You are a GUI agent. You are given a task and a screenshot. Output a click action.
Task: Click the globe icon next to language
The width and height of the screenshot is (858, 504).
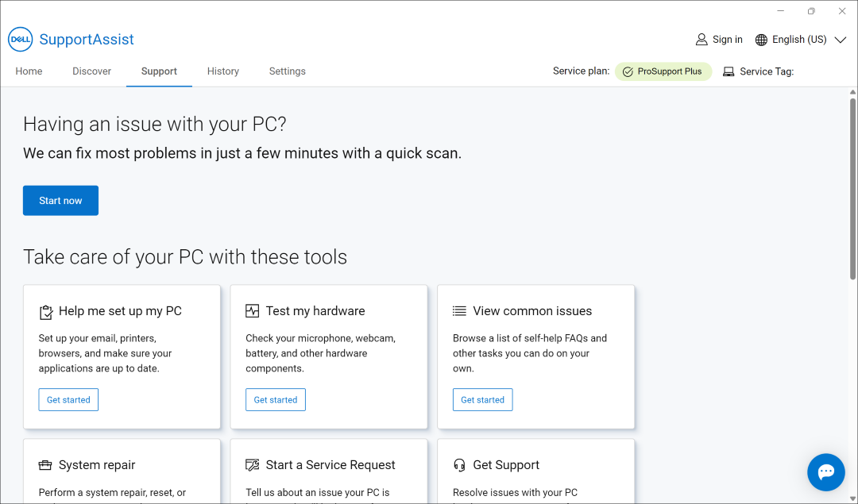[760, 39]
